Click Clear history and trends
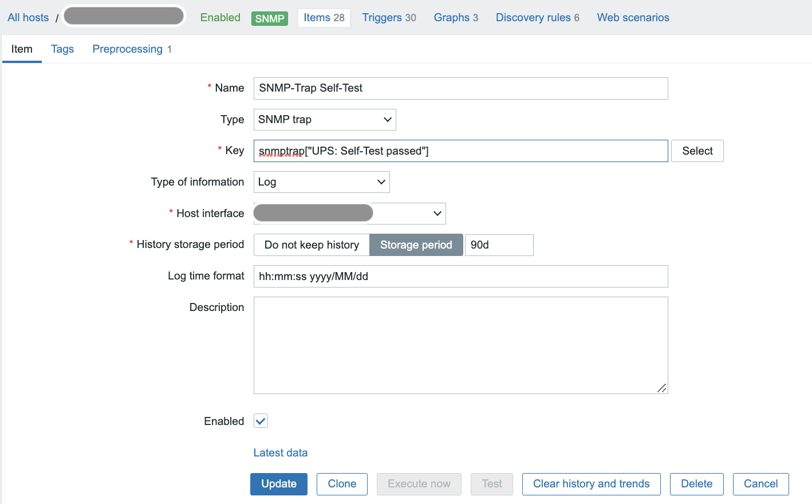812x504 pixels. (591, 484)
